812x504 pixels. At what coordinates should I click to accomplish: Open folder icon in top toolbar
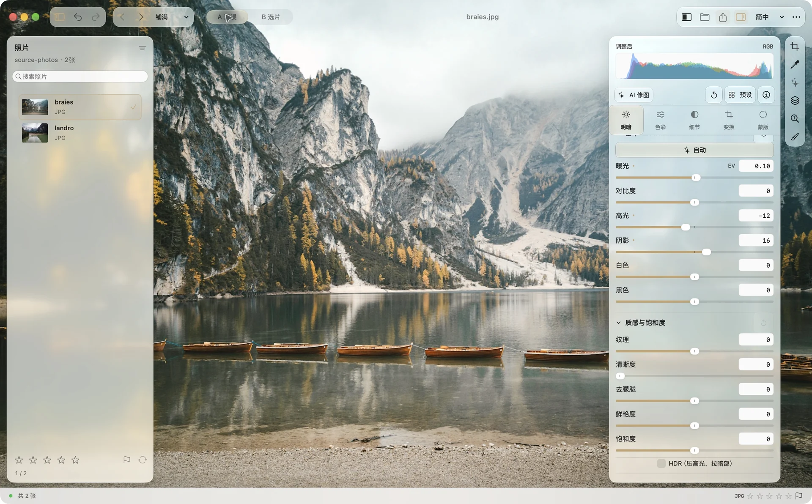(705, 17)
